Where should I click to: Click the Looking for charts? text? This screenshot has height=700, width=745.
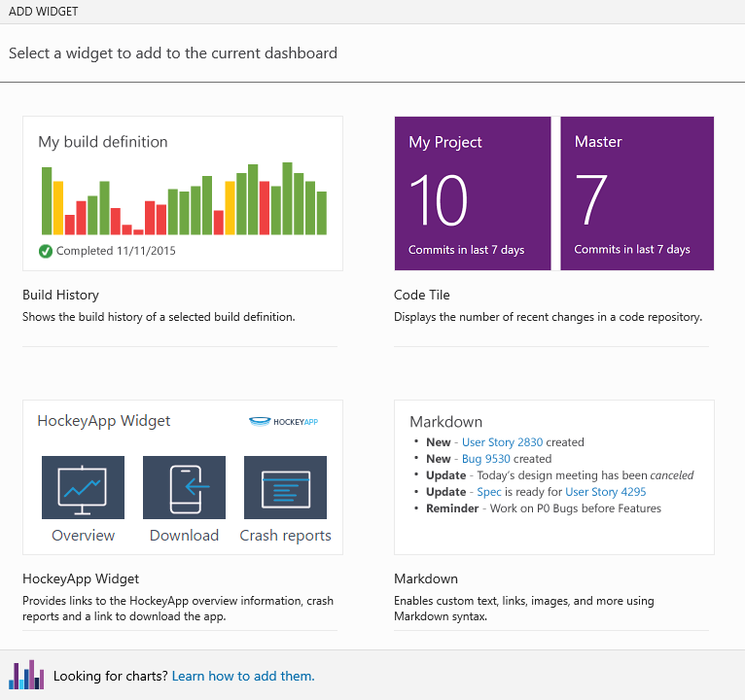click(110, 676)
